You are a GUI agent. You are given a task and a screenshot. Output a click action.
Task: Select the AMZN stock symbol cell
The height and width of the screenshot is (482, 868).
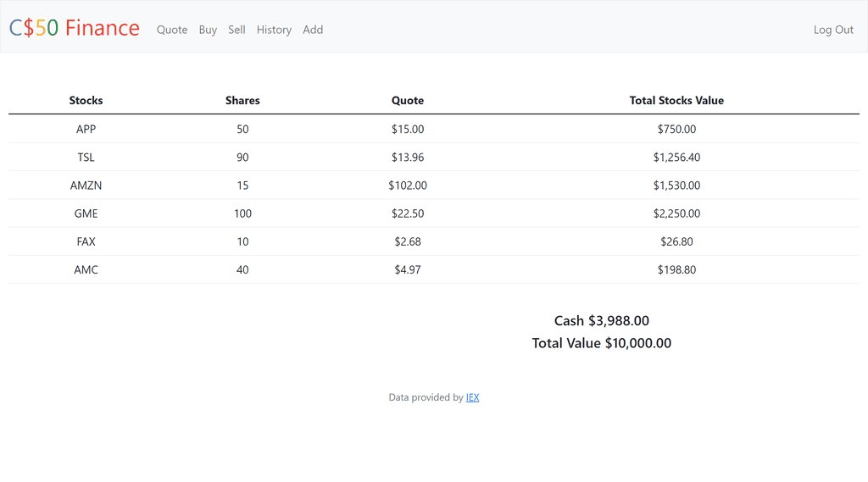click(86, 186)
